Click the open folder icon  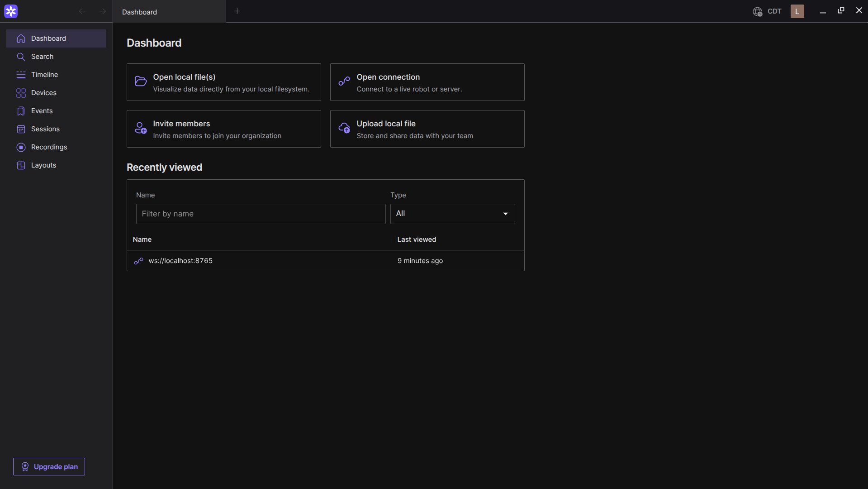pos(141,81)
